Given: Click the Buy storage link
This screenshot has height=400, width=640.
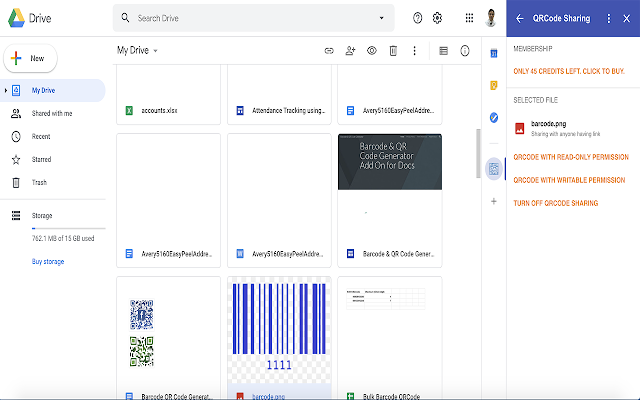Looking at the screenshot, I should pyautogui.click(x=48, y=262).
